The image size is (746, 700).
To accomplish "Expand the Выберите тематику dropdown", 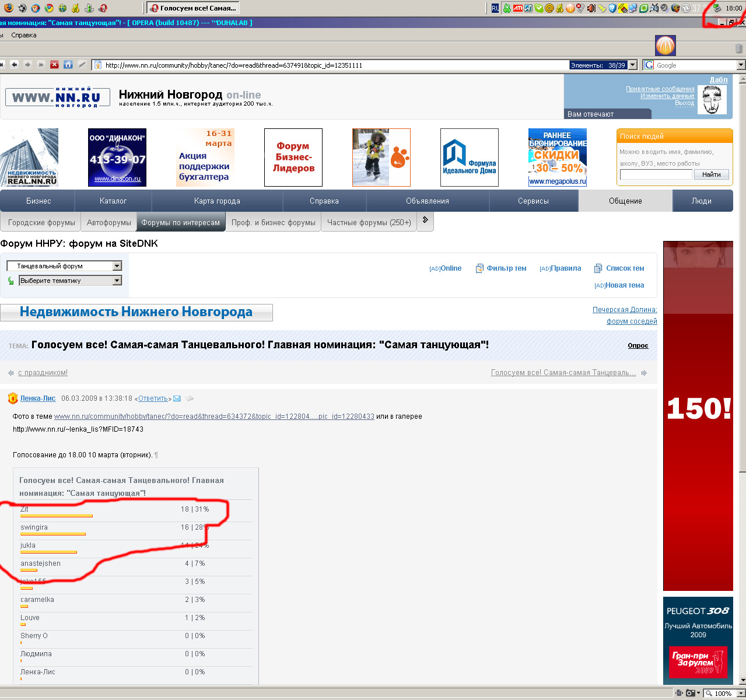I will click(x=117, y=281).
